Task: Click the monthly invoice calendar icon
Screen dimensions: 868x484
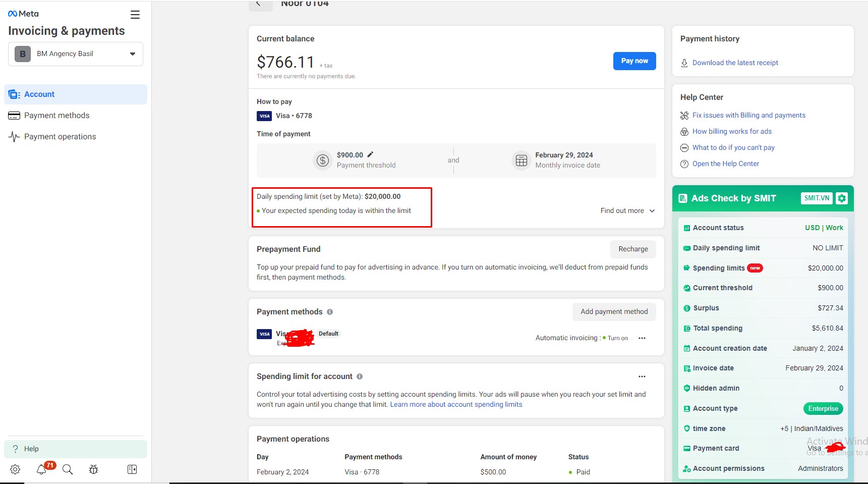Action: click(x=522, y=160)
